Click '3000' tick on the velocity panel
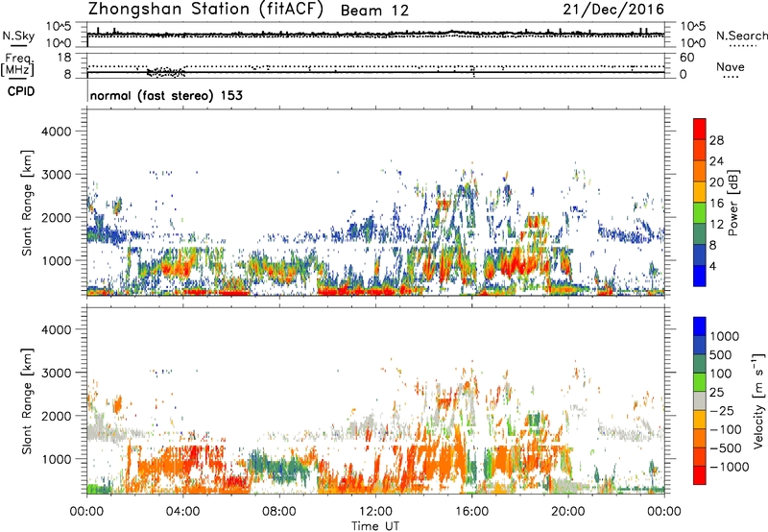The width and height of the screenshot is (768, 532). [x=57, y=373]
